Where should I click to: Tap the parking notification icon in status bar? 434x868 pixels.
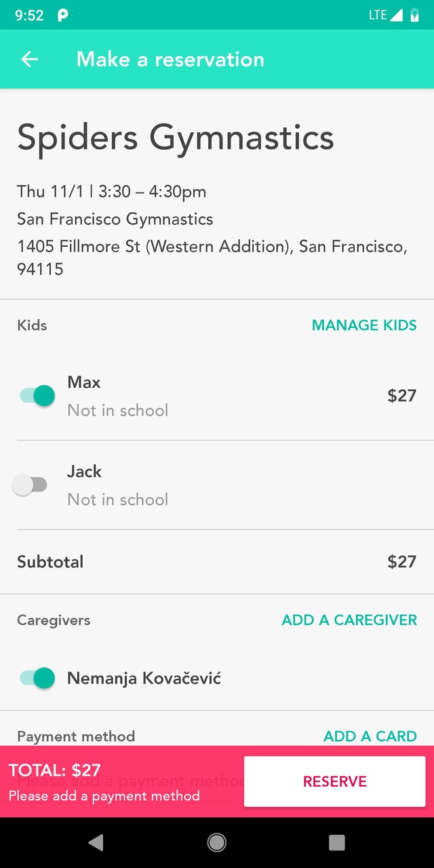click(62, 15)
